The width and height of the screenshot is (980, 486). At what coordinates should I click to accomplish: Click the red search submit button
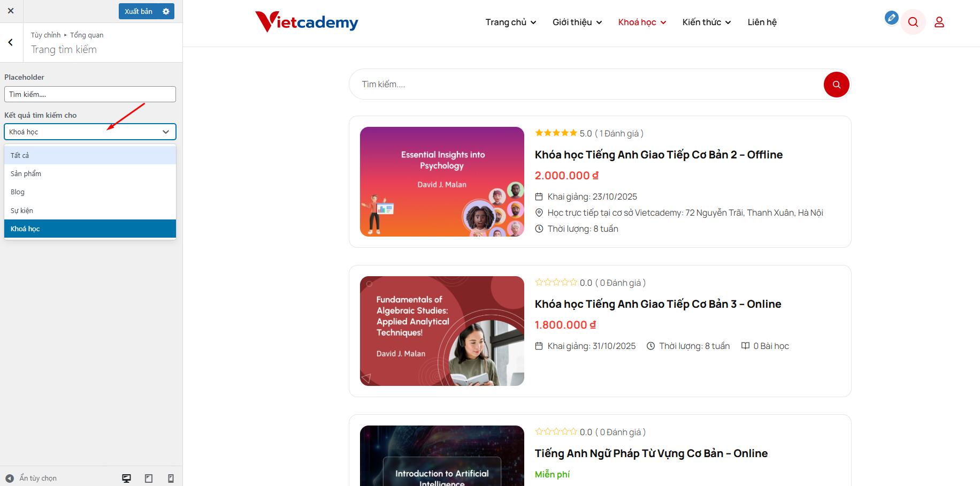(837, 85)
